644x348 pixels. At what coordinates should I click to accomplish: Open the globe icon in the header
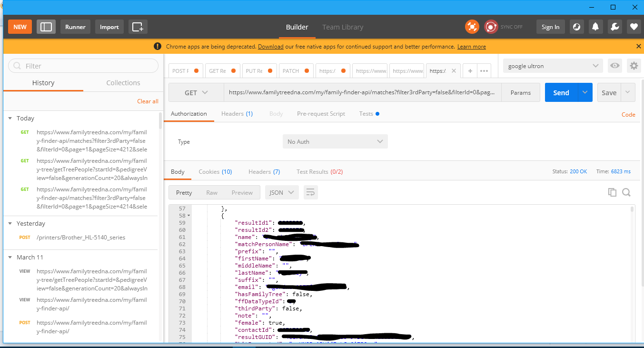[576, 27]
